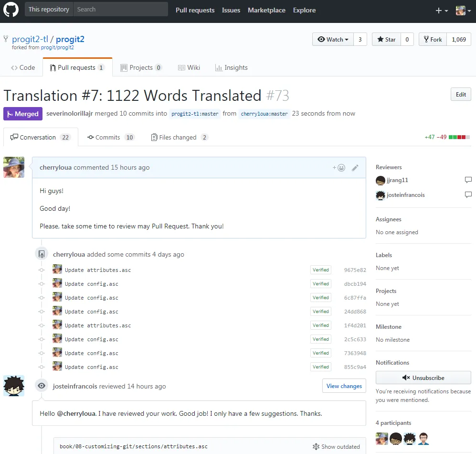This screenshot has width=476, height=454.
Task: Open first Update attributes.asc commit message
Action: pyautogui.click(x=98, y=270)
